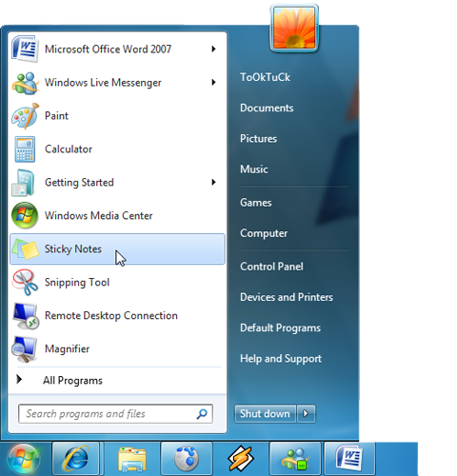This screenshot has height=476, width=457.
Task: Open the Devices and Printers link
Action: (x=287, y=297)
